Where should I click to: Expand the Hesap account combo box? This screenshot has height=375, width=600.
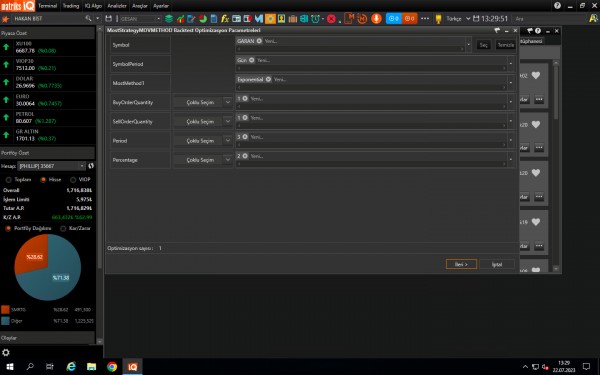[x=82, y=166]
